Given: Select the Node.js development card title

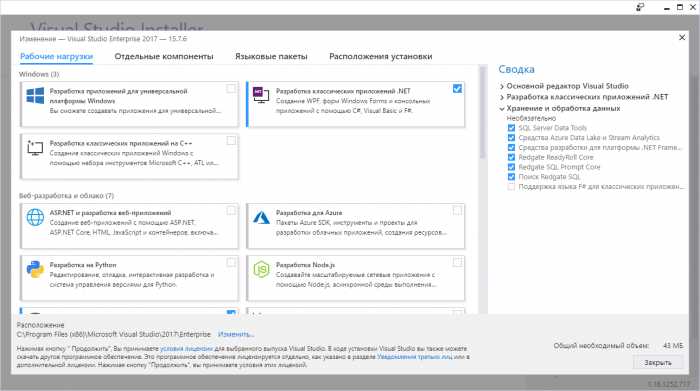Looking at the screenshot, I should tap(305, 265).
